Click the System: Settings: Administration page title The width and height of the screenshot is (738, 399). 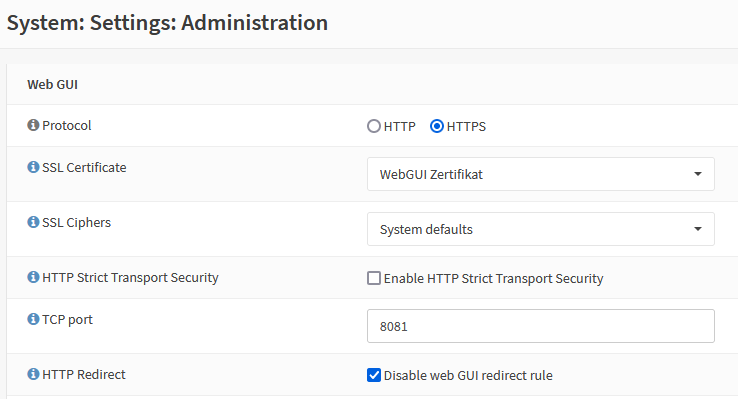click(167, 23)
